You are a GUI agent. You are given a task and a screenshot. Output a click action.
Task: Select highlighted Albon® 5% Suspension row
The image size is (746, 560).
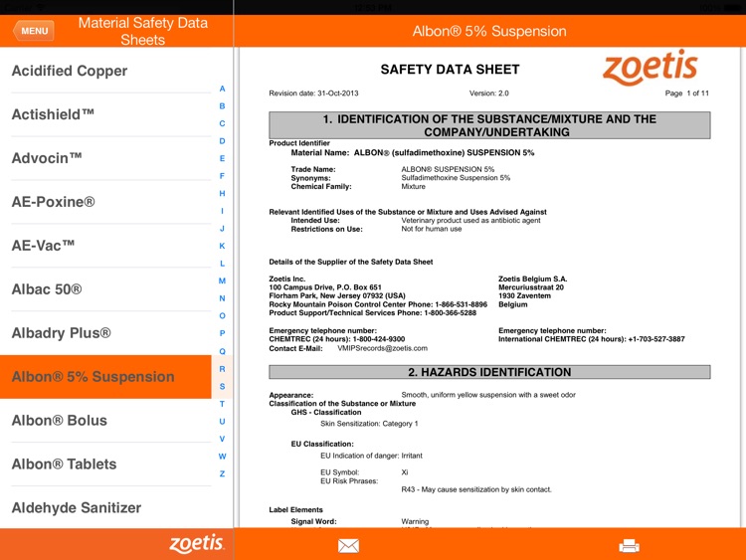(x=105, y=376)
